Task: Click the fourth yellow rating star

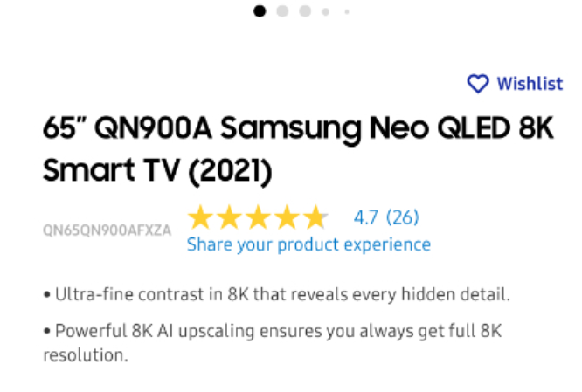Action: (287, 217)
